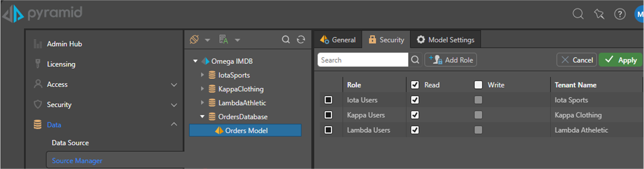Screen dimensions: 644x169
Task: Click the Access user icon
Action: click(x=38, y=84)
